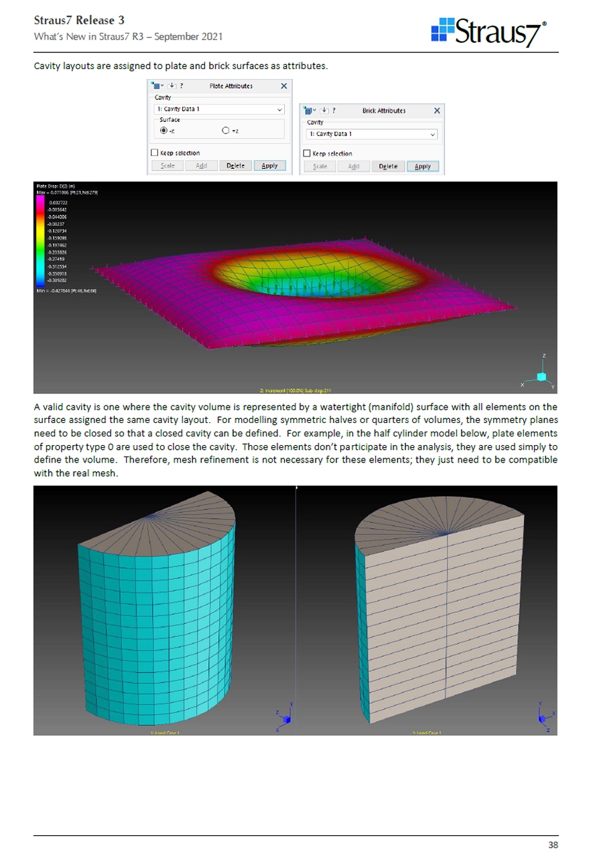The height and width of the screenshot is (868, 603).
Task: Open help in Plate Attributes dialog
Action: click(x=182, y=86)
